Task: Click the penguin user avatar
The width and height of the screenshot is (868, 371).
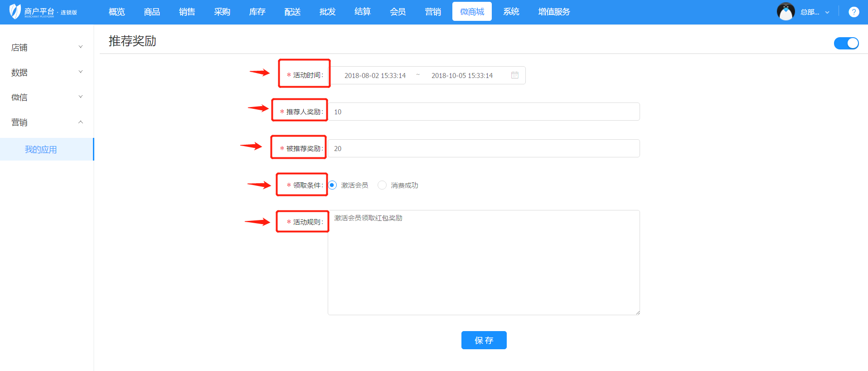Action: 786,12
